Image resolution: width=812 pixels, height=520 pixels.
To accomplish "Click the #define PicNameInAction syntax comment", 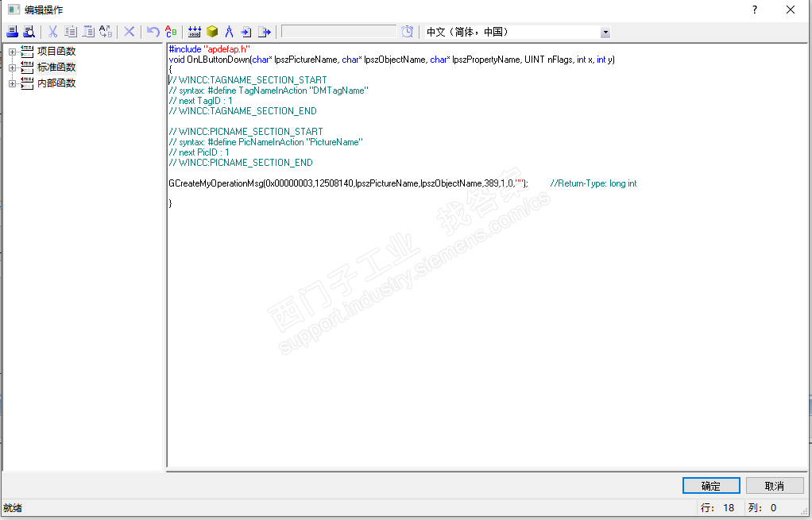I will coord(265,142).
